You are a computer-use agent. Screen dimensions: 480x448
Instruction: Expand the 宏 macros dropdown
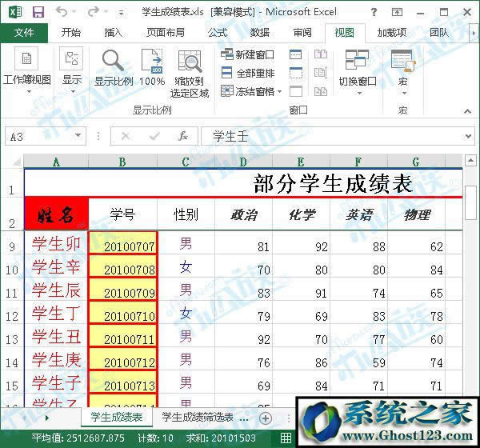(402, 72)
